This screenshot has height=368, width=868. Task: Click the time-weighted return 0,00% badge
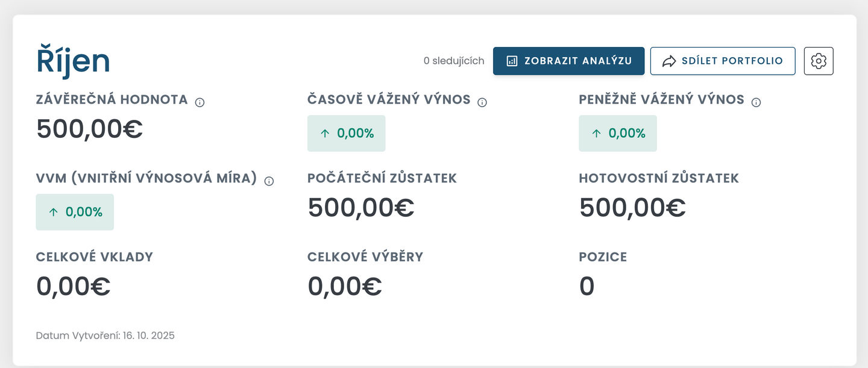(x=347, y=133)
